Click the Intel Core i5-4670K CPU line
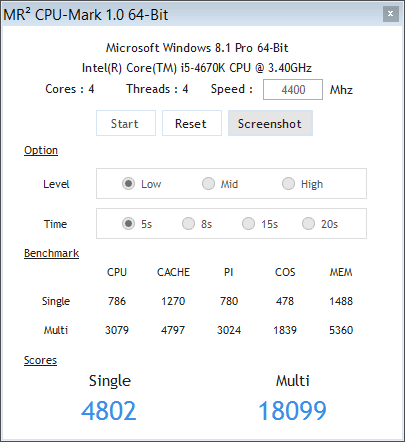 tap(197, 68)
